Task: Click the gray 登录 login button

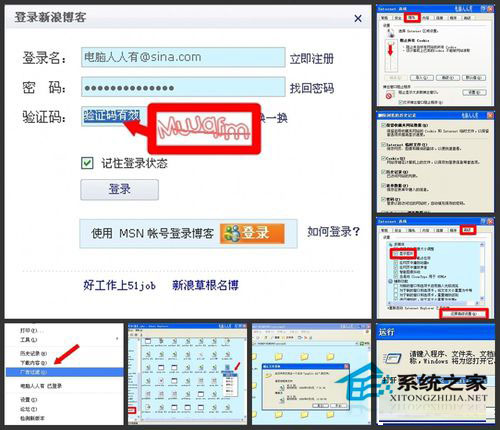Action: (x=119, y=189)
